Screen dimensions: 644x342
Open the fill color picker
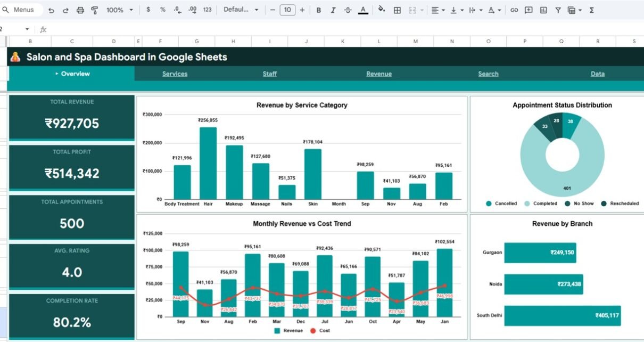tap(381, 10)
